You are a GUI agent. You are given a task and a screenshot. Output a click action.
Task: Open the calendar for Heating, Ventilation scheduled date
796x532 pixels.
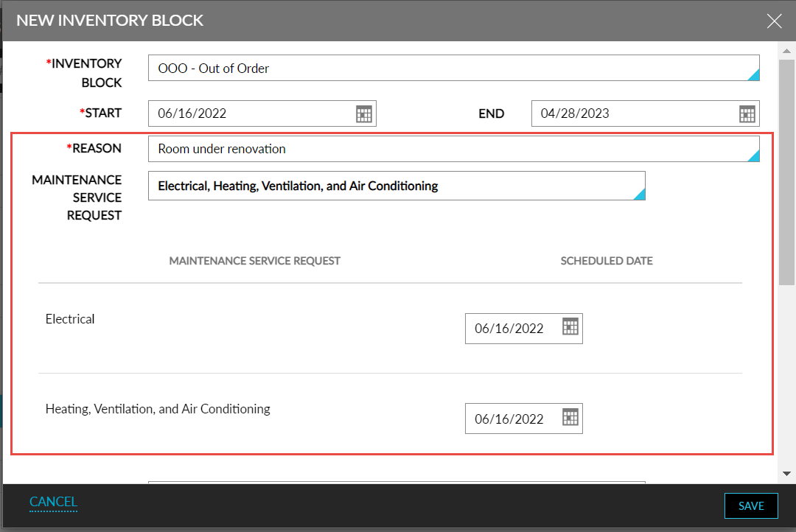(570, 418)
